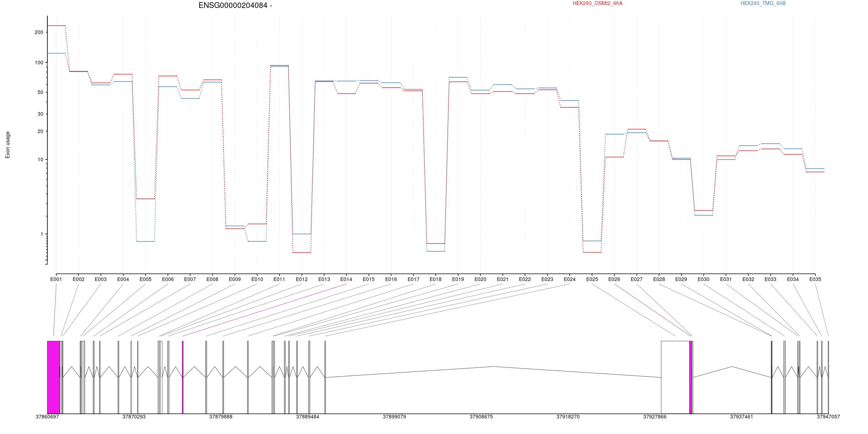Click the large magenta first exon block

(54, 377)
